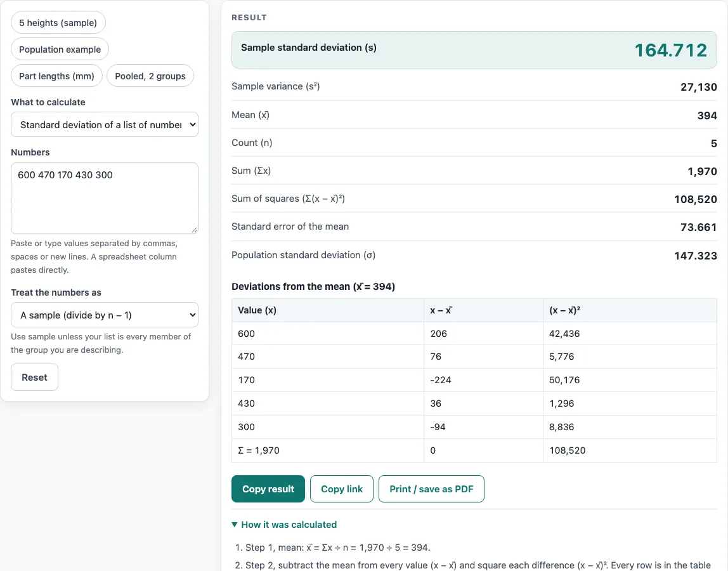The height and width of the screenshot is (571, 728).
Task: Click the deviation cell showing 36
Action: click(483, 404)
